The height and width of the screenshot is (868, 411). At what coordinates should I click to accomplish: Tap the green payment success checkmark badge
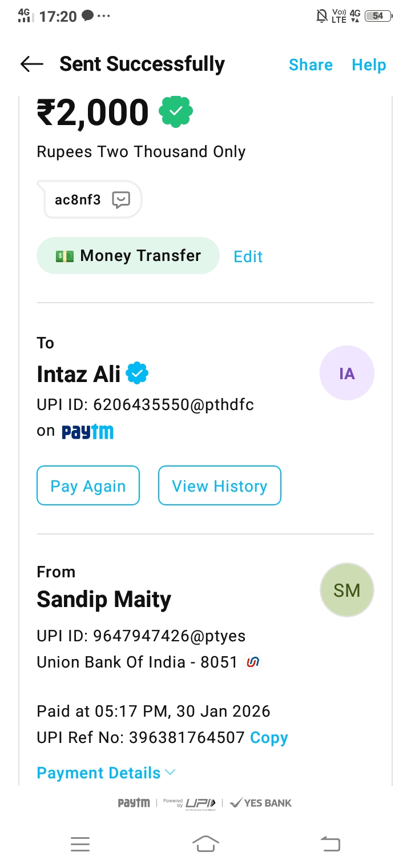[176, 111]
